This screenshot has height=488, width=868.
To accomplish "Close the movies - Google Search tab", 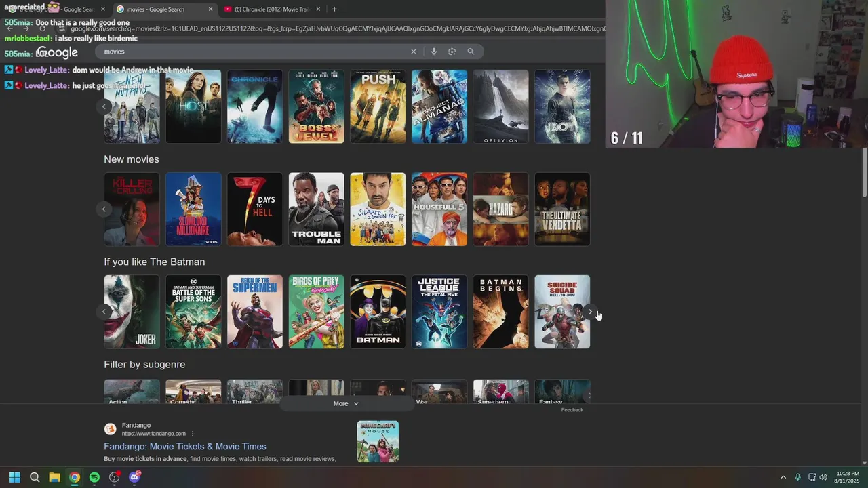I will [x=210, y=9].
